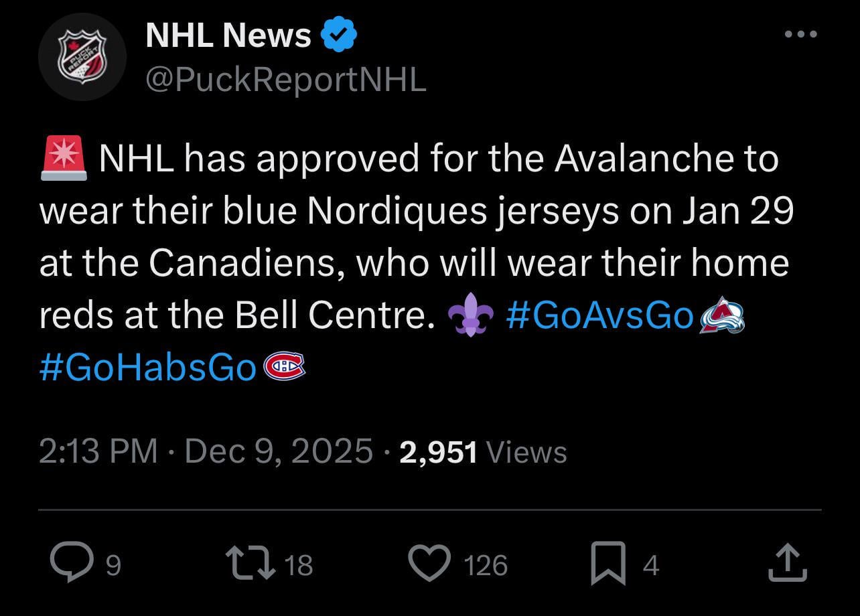
Task: Click the Canadiens logo emoji after #GoHabsGo
Action: [x=284, y=367]
